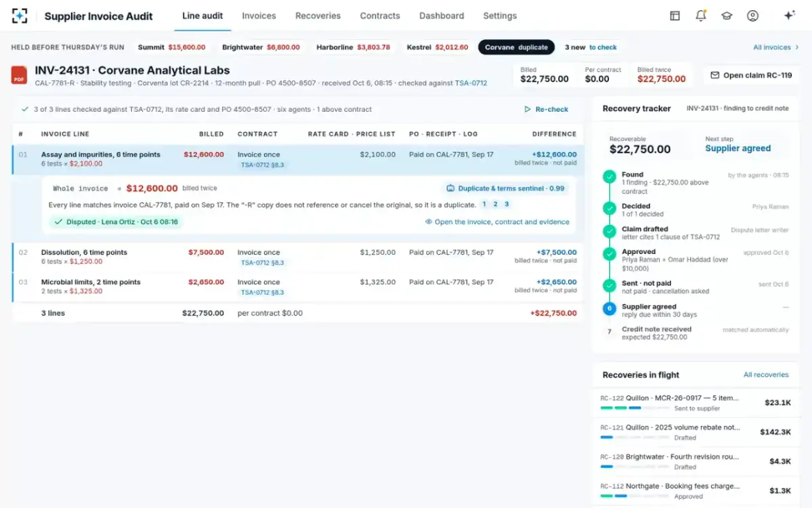Click the red PDF file icon
Viewport: 812px width, 508px height.
click(20, 75)
